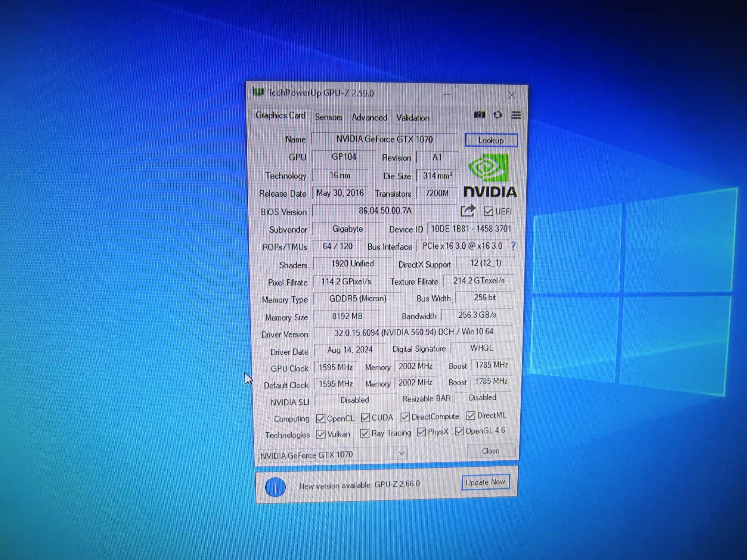747x560 pixels.
Task: Click the GPU-Z title bar app icon
Action: (258, 91)
